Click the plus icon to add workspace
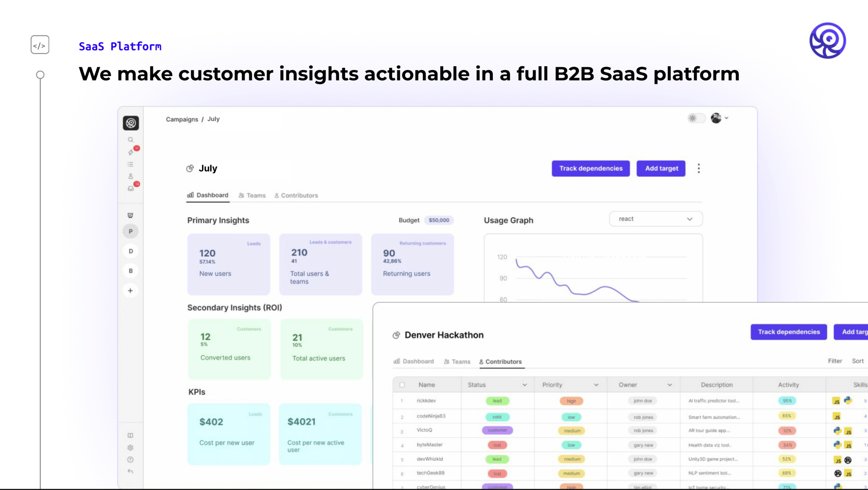Screen dimensions: 868x490 (130, 291)
